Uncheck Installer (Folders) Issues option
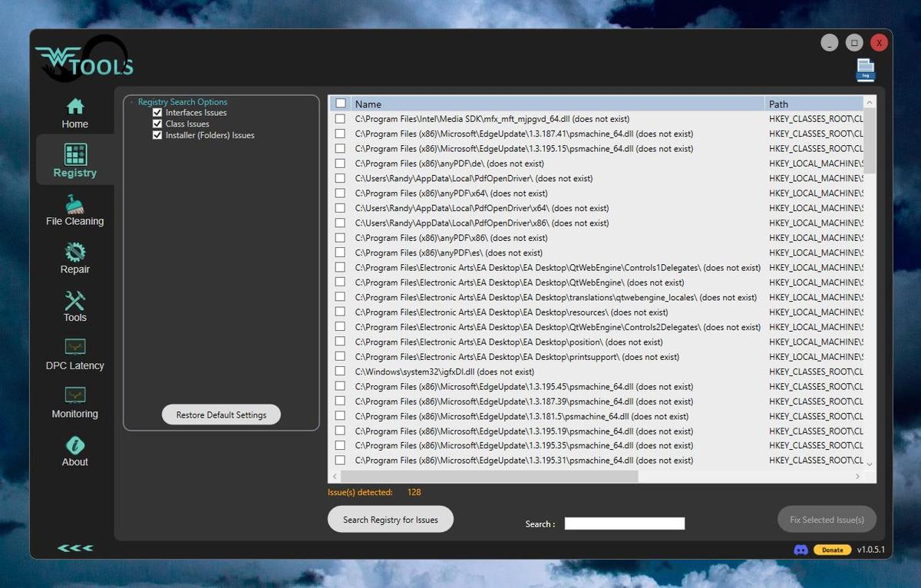 coord(157,135)
